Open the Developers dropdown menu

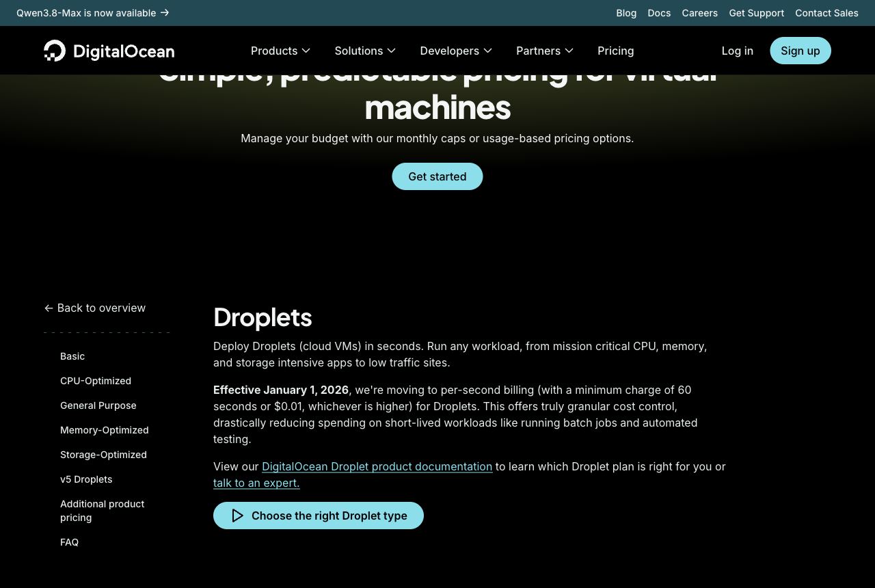point(456,51)
